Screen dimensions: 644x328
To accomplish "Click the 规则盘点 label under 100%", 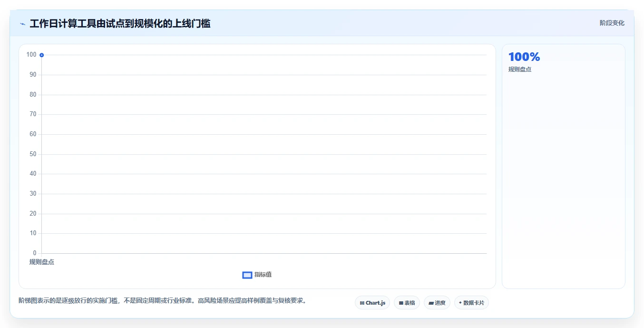I will pos(520,70).
